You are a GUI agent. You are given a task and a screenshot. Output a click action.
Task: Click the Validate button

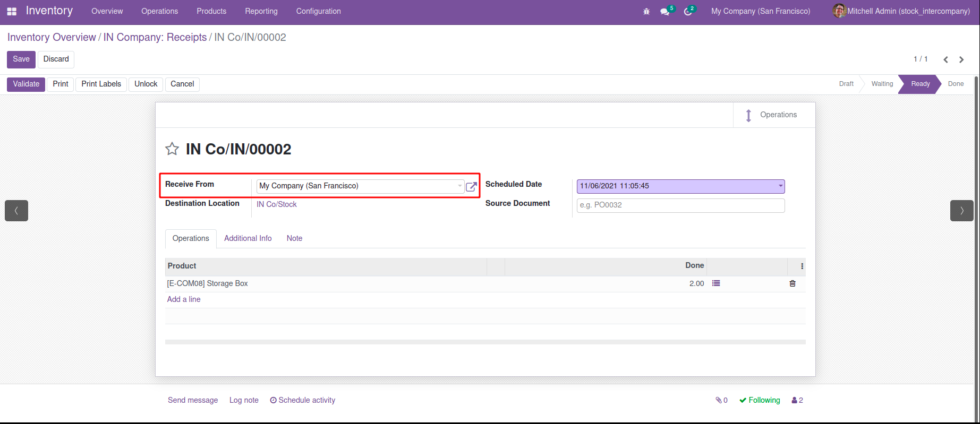click(26, 84)
